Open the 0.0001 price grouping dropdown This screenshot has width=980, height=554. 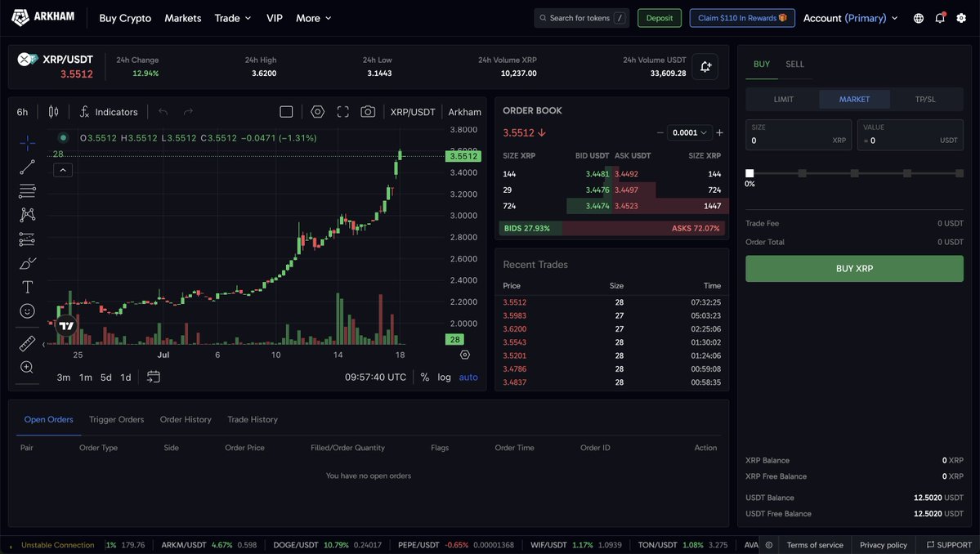coord(689,132)
